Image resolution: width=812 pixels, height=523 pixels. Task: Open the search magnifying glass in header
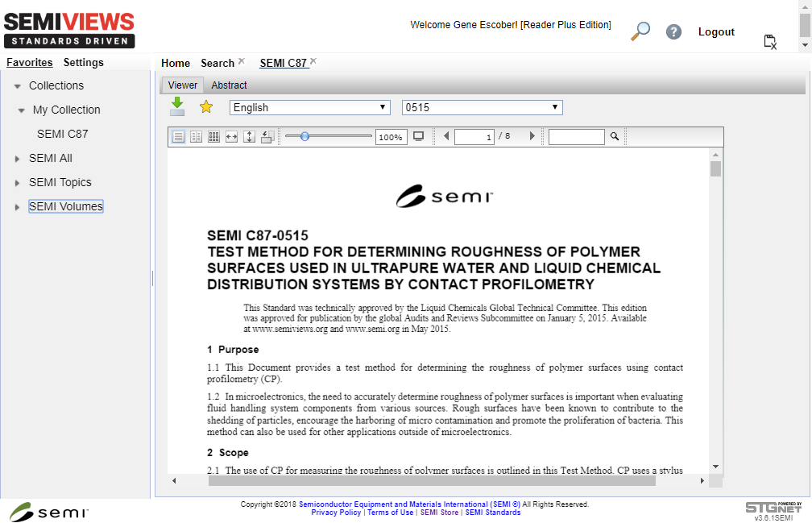(x=640, y=31)
